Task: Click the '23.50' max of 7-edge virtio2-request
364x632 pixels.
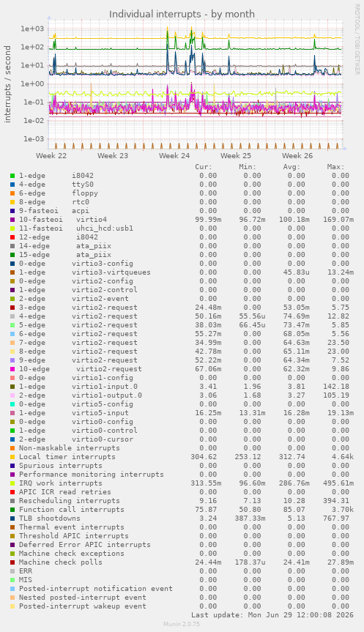Action: 338,343
